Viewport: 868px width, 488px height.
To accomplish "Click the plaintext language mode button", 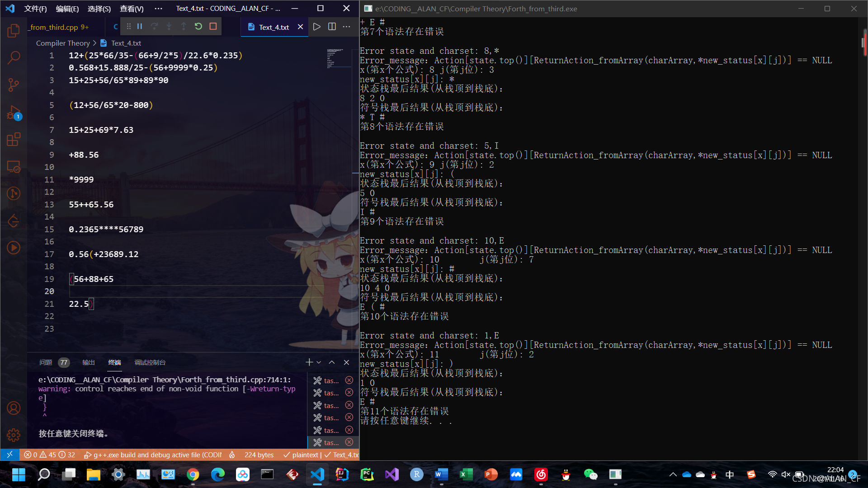I will 305,455.
